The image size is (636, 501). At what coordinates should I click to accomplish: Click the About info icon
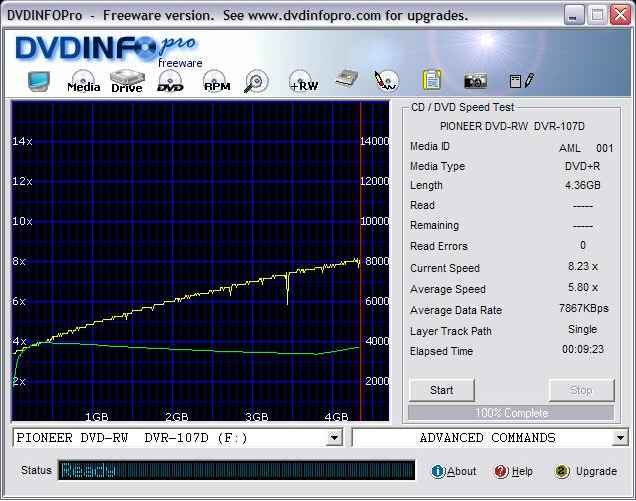[x=438, y=471]
